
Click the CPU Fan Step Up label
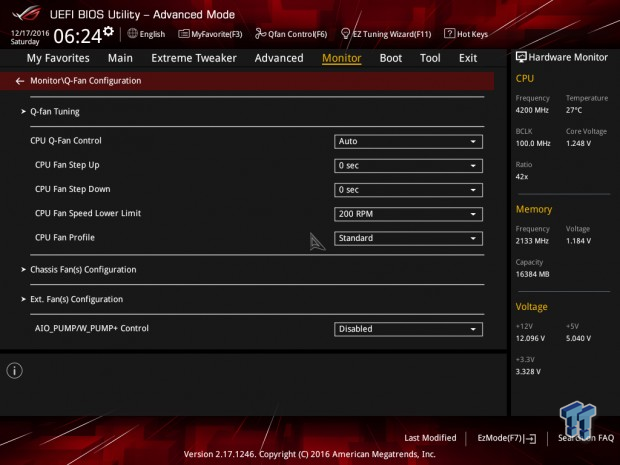click(67, 165)
